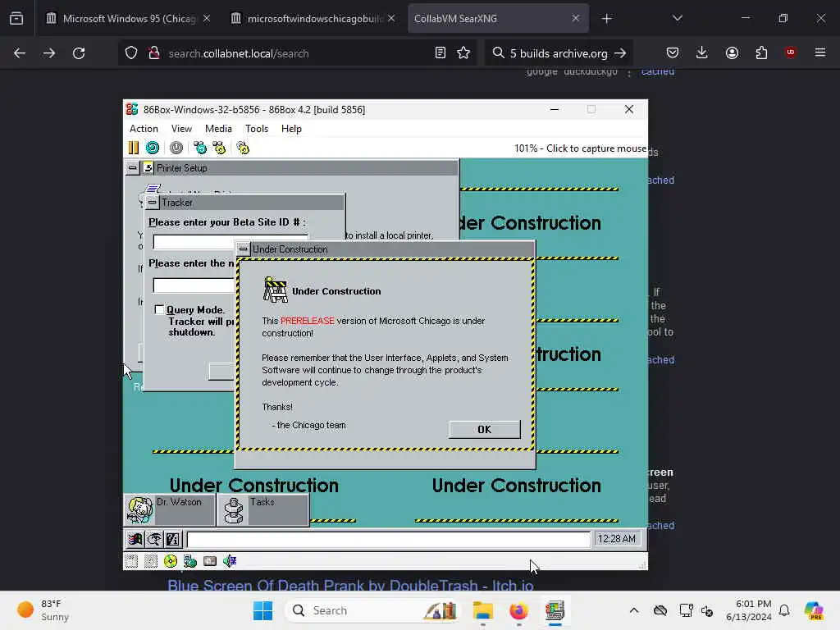Click the network status bar icon
Image resolution: width=840 pixels, height=630 pixels.
[190, 561]
